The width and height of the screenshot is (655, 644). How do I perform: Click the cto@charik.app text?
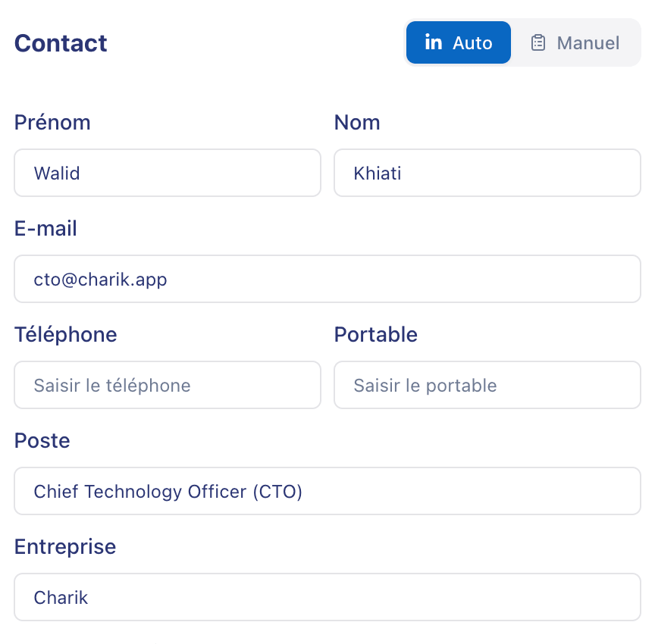point(101,279)
